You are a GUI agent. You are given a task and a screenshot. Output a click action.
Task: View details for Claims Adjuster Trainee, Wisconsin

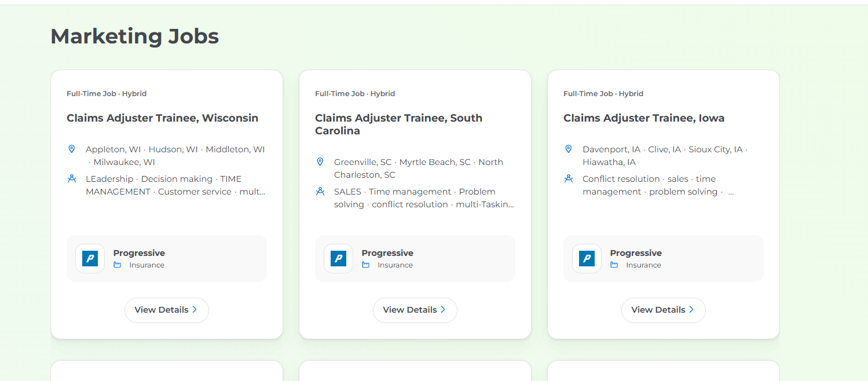[166, 310]
